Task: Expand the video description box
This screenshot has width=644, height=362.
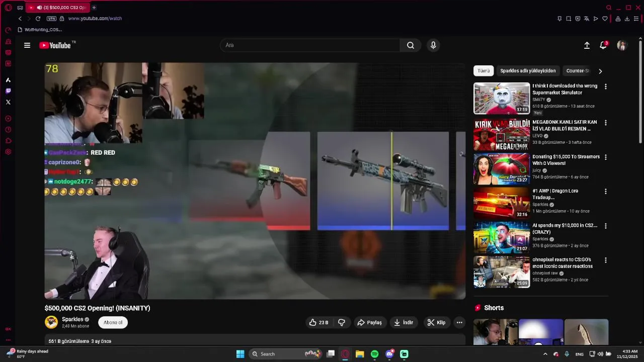Action: click(255, 341)
